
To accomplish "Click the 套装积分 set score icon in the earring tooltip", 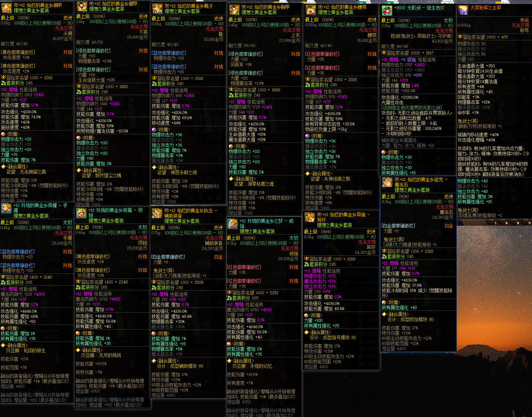I will coord(306,264).
